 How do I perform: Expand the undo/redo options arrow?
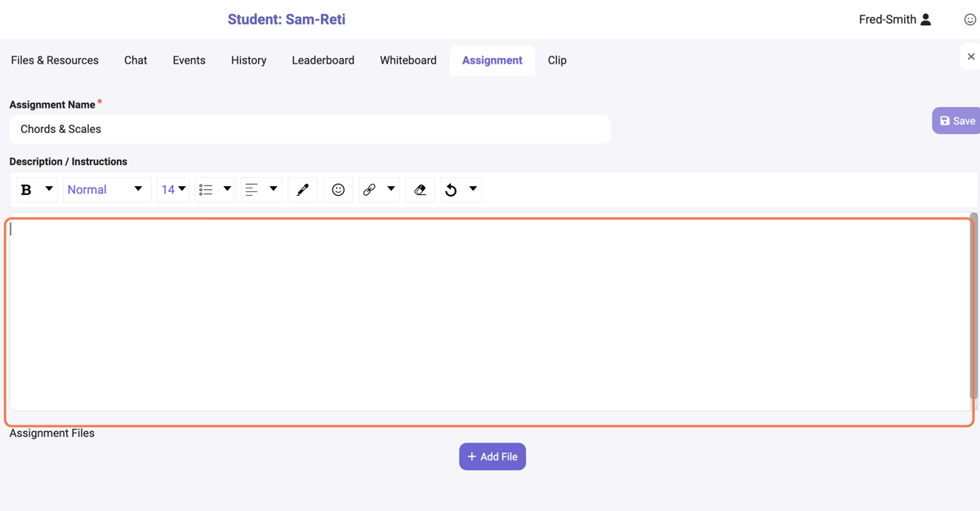pos(473,189)
